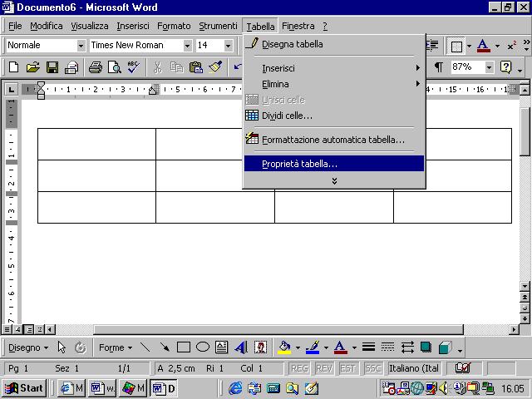Click the Shadow effect icon

click(x=426, y=347)
